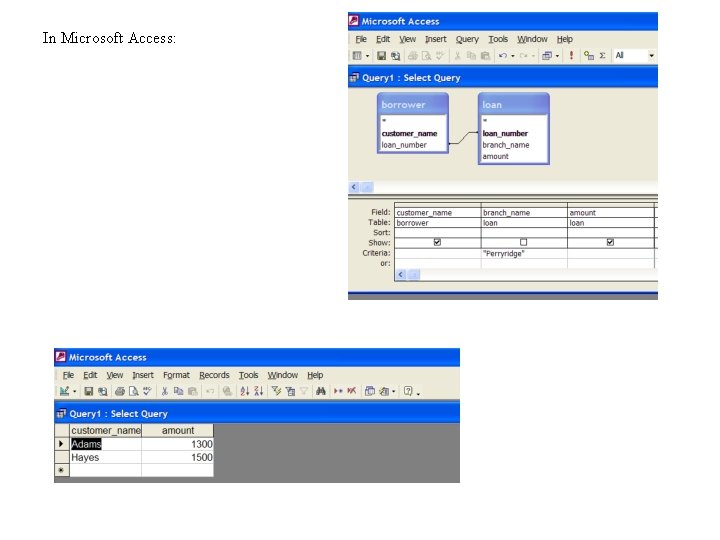Image resolution: width=720 pixels, height=540 pixels.
Task: Click the File Search icon in the design toolbar
Action: [x=395, y=56]
